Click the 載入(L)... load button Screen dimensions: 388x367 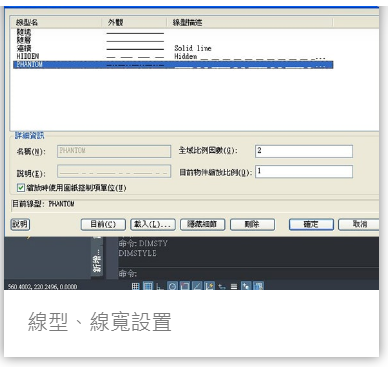coord(152,224)
